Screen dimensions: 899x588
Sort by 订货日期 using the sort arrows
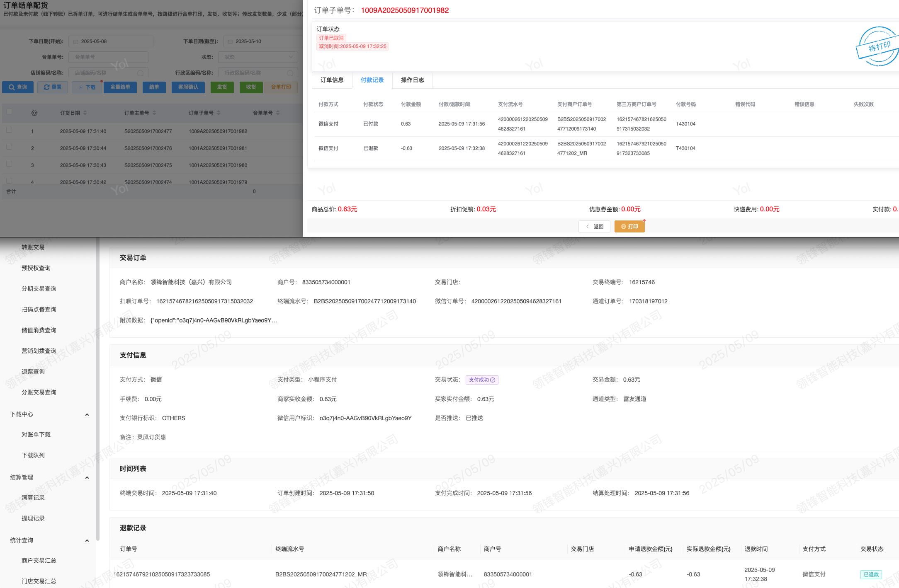click(x=85, y=113)
